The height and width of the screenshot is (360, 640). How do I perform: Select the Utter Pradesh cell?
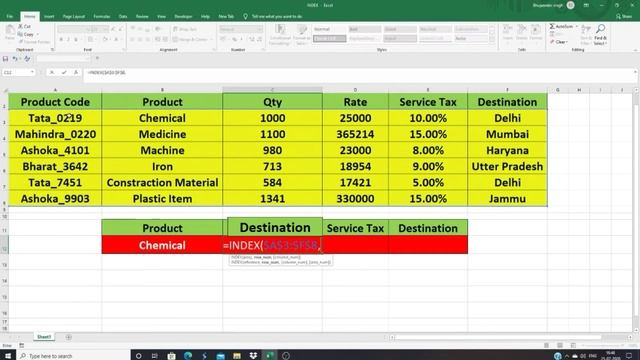click(x=507, y=167)
